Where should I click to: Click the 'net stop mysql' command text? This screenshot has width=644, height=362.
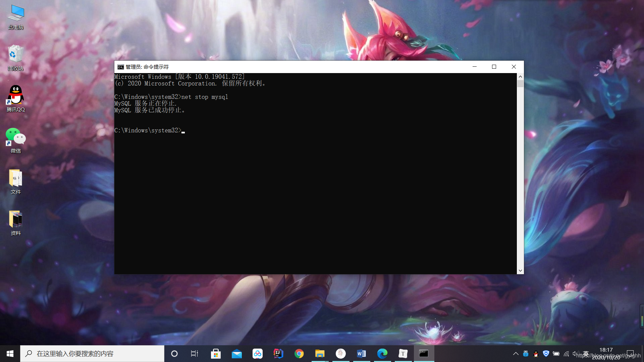[205, 97]
